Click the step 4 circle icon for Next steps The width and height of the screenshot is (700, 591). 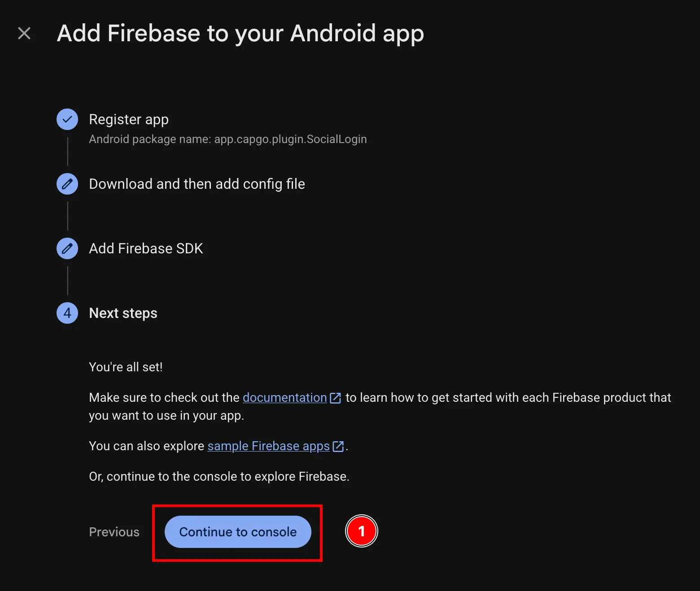[67, 313]
